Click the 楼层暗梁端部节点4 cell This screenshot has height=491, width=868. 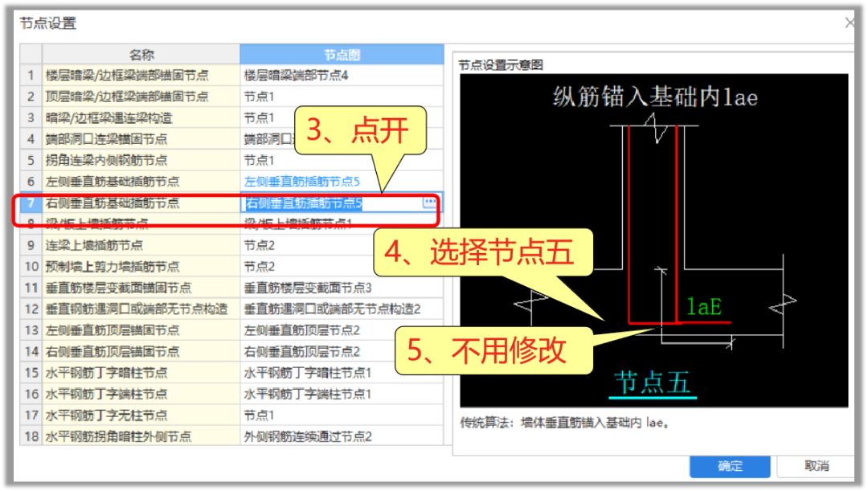click(x=342, y=76)
